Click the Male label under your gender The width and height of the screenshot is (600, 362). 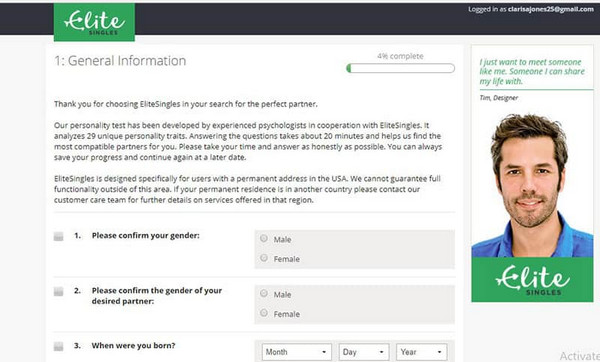tap(282, 240)
